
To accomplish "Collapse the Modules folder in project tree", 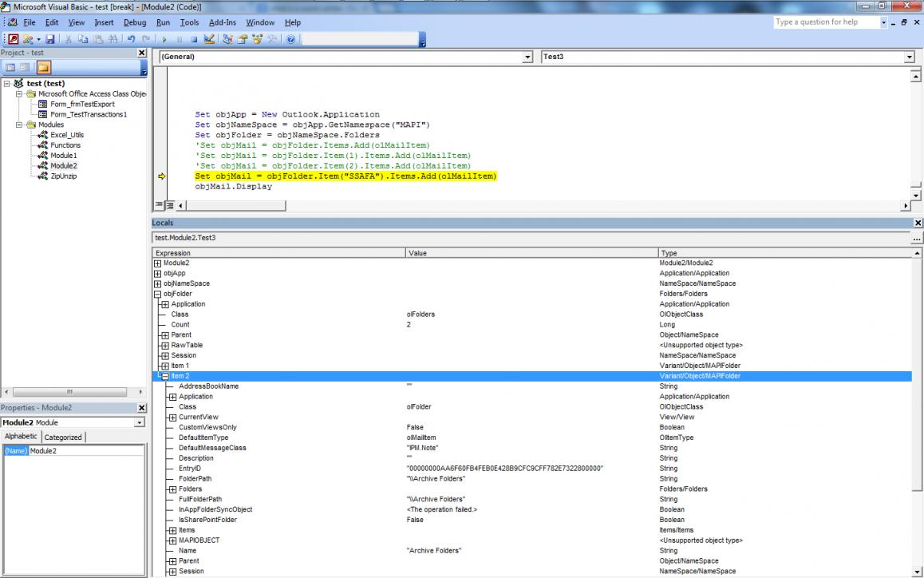I will pos(20,125).
